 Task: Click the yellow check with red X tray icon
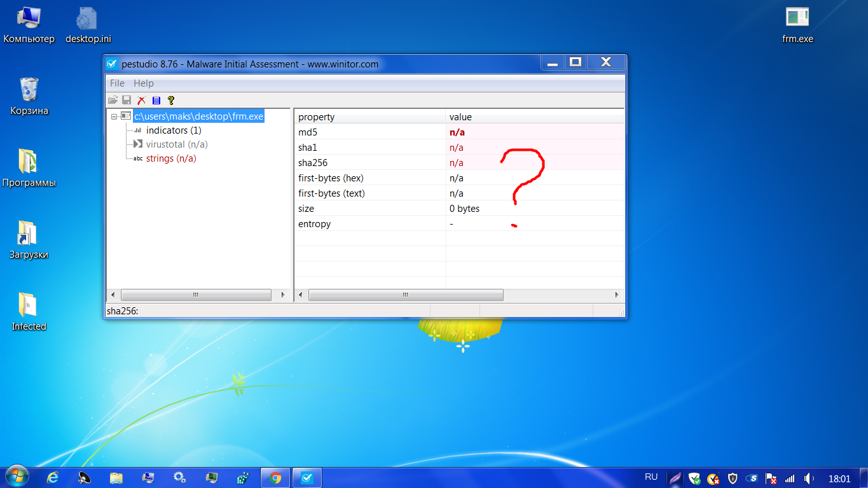click(713, 478)
